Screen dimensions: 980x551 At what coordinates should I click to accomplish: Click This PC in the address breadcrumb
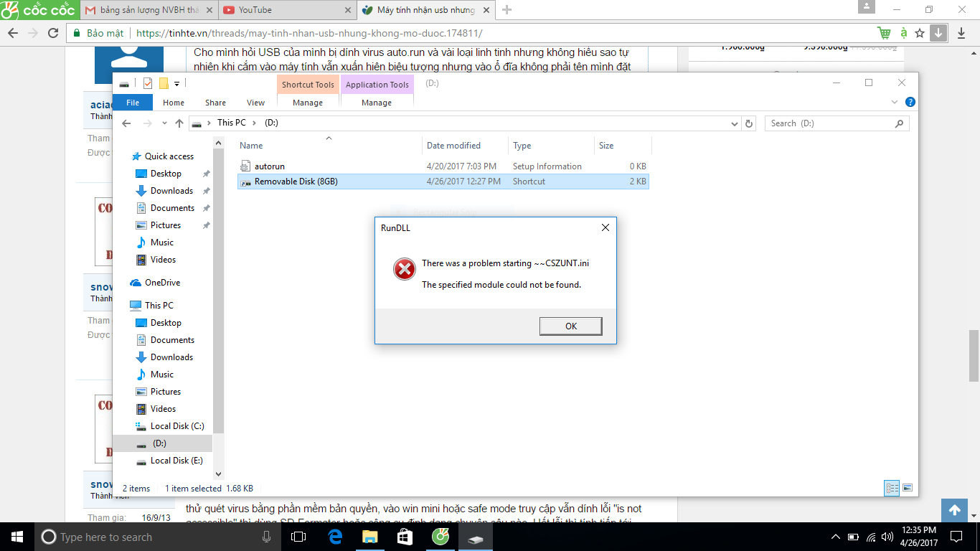coord(232,123)
